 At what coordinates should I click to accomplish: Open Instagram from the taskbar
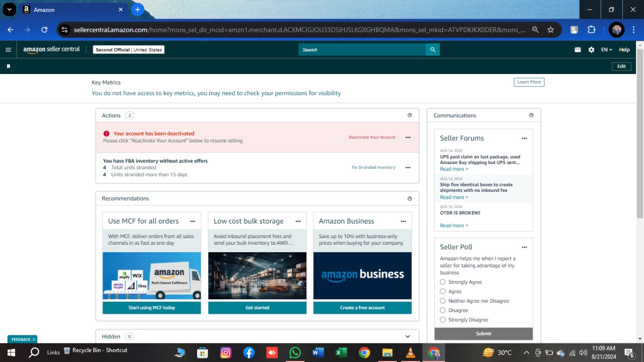point(226,352)
